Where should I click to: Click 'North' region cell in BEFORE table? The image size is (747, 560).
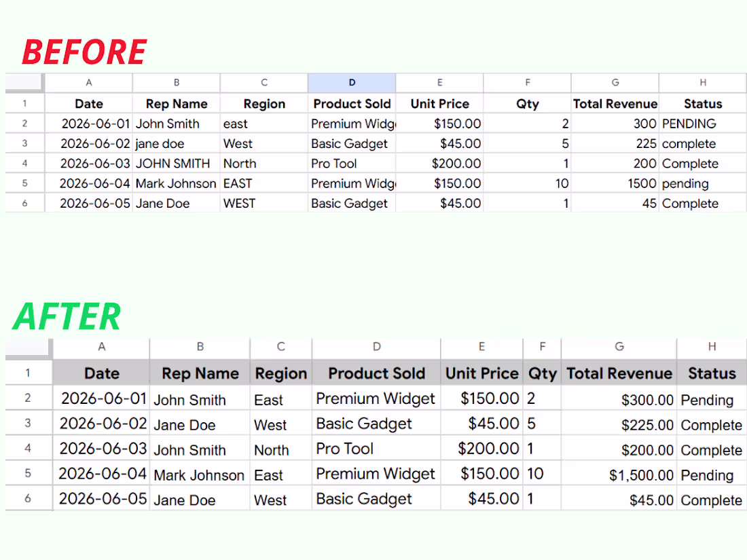click(x=264, y=164)
